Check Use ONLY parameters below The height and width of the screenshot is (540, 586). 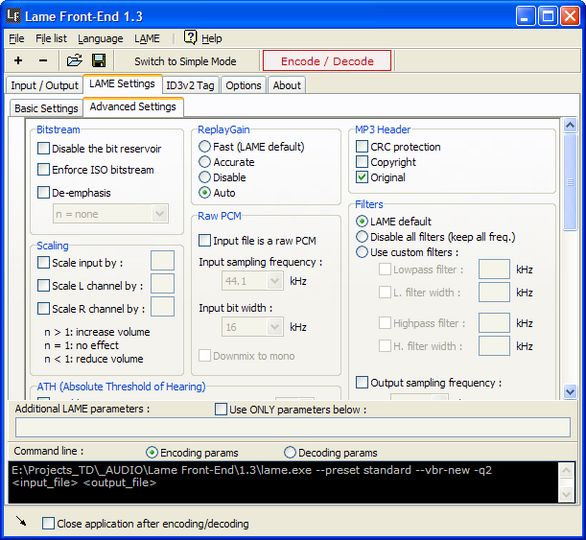[x=221, y=409]
